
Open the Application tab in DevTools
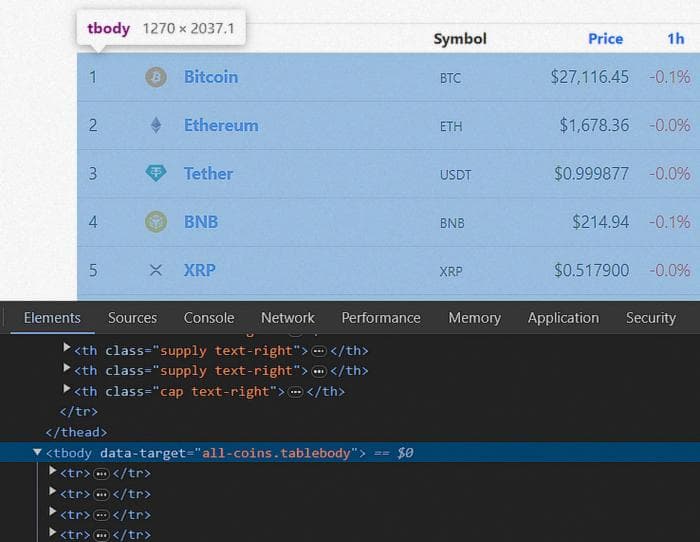(x=563, y=318)
